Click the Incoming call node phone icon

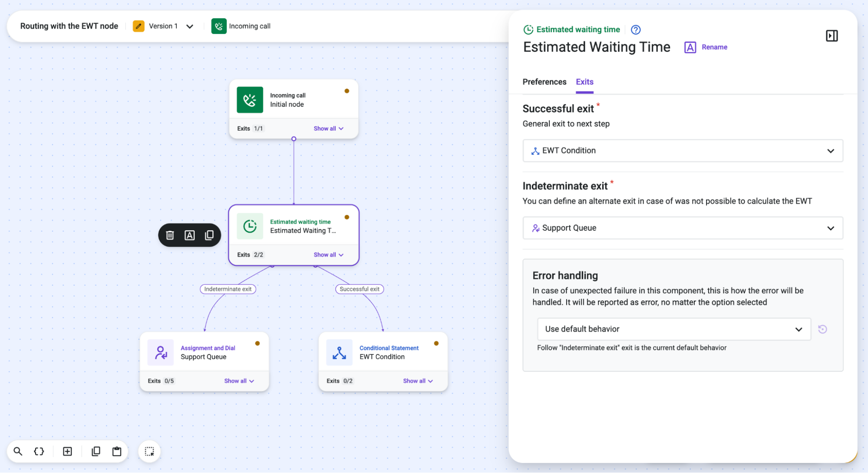point(250,100)
